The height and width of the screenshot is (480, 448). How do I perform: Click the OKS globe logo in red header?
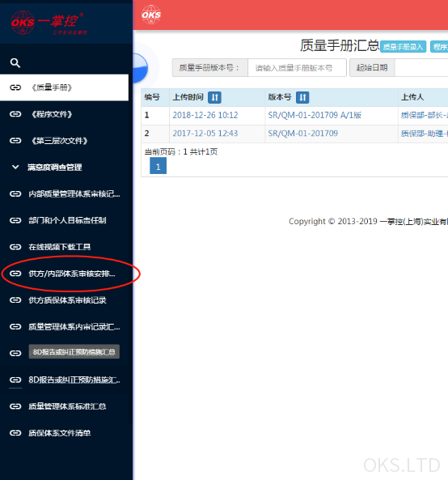click(x=151, y=15)
